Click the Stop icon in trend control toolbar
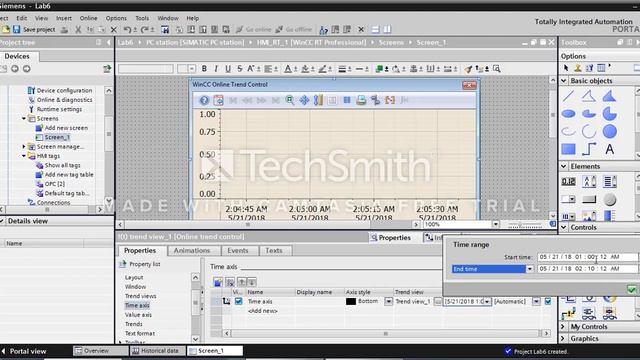Viewport: 640px width, 360px height. [x=347, y=100]
